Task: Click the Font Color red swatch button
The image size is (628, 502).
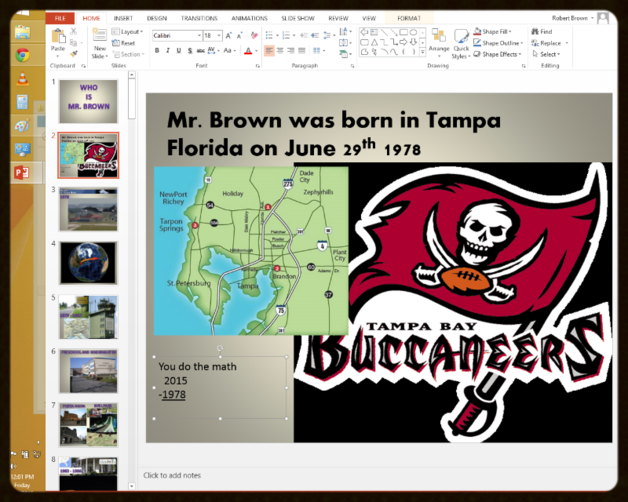Action: (248, 51)
